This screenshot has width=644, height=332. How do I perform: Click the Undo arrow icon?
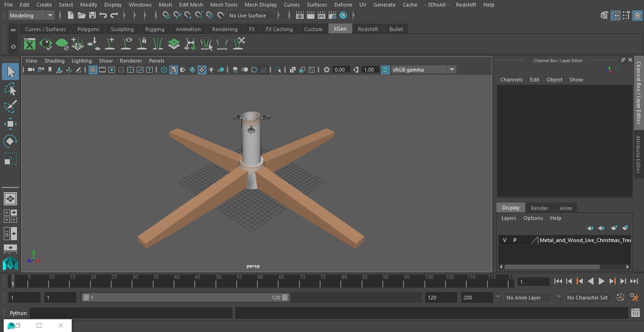(x=103, y=16)
